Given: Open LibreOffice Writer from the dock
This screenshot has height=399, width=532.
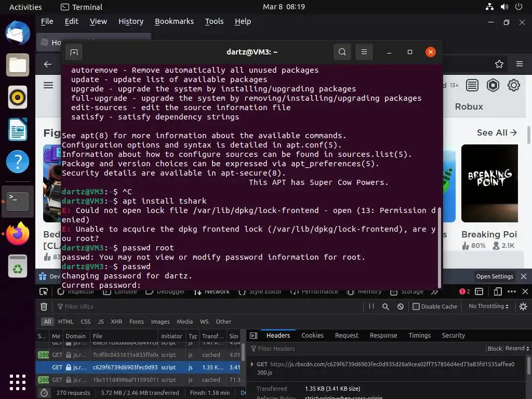Looking at the screenshot, I should pos(18,129).
